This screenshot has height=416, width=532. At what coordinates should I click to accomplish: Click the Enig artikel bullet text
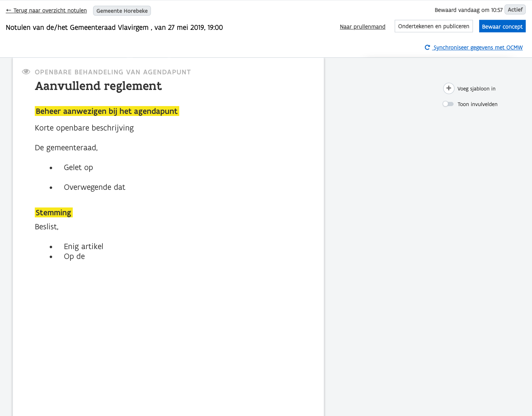(x=83, y=246)
